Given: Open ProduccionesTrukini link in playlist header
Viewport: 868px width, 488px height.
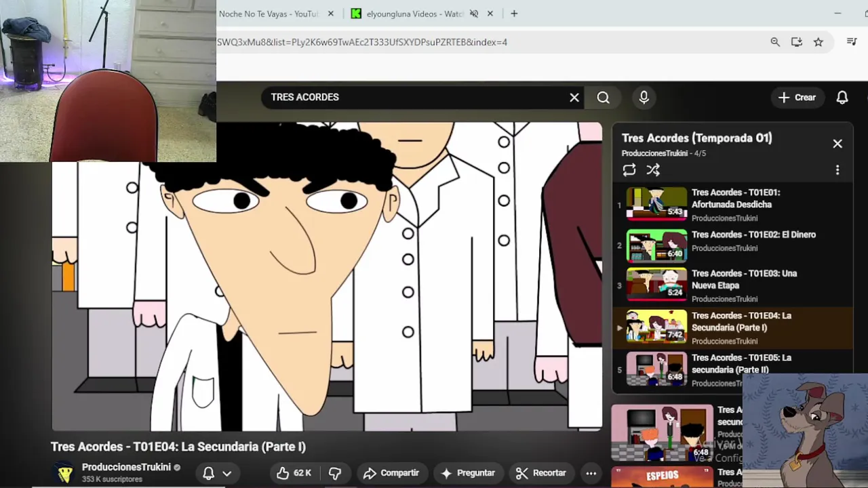Looking at the screenshot, I should click(654, 153).
